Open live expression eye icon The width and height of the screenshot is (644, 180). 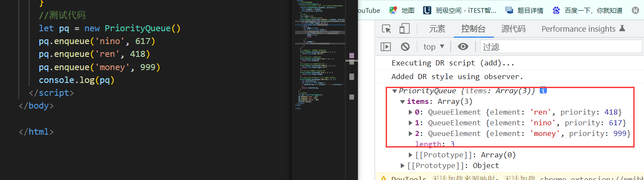tap(463, 47)
